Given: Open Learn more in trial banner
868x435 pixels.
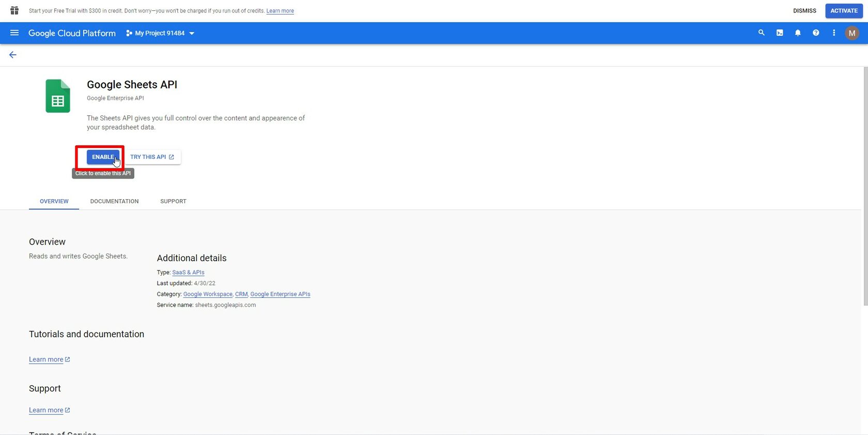Looking at the screenshot, I should tap(280, 11).
